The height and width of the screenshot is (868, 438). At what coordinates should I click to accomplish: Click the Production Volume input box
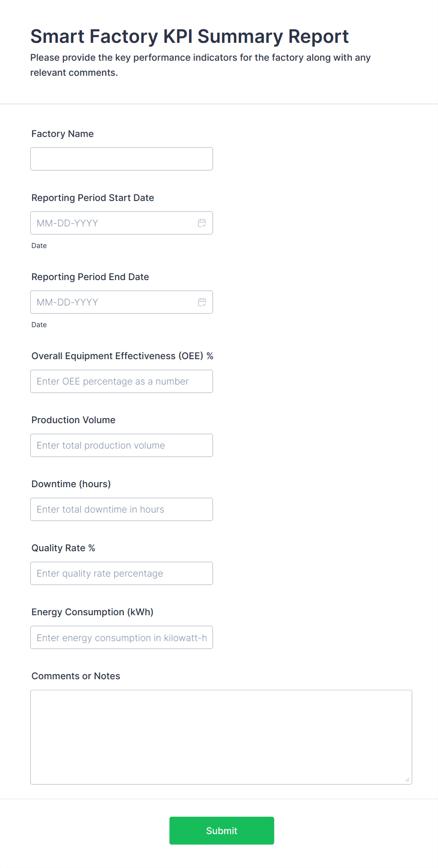(x=121, y=445)
